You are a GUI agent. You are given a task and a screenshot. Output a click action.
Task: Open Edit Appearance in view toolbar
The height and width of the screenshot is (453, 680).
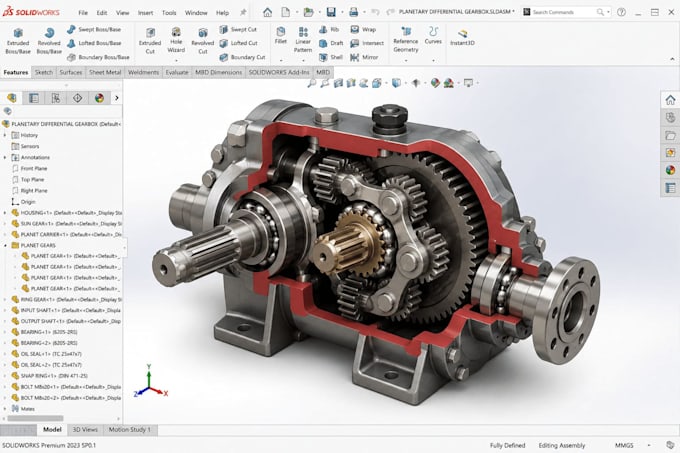tap(435, 83)
